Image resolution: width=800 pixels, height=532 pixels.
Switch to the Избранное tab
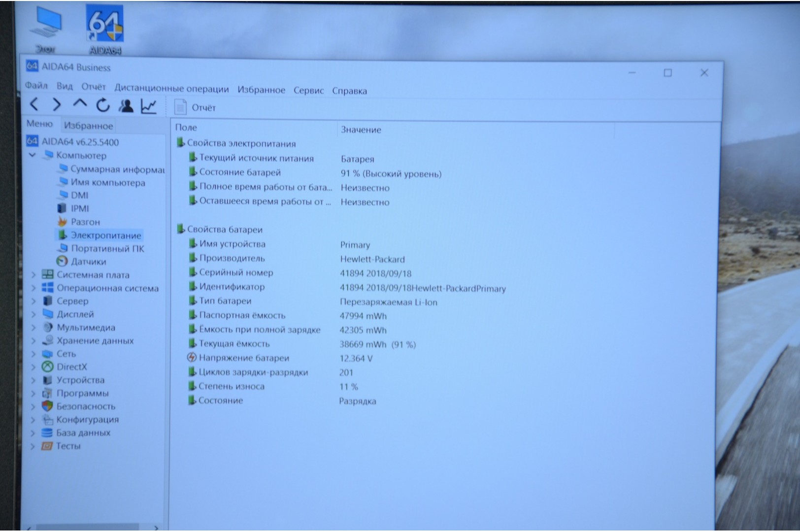(x=88, y=126)
